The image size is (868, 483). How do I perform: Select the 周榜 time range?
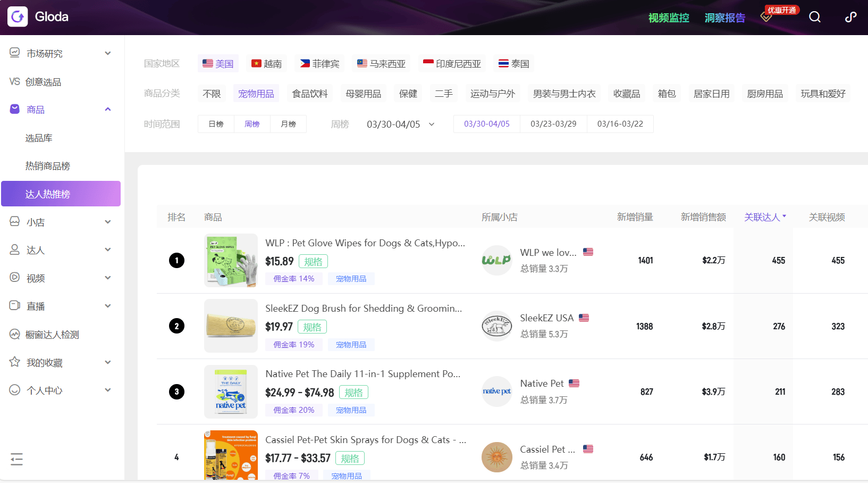point(252,124)
